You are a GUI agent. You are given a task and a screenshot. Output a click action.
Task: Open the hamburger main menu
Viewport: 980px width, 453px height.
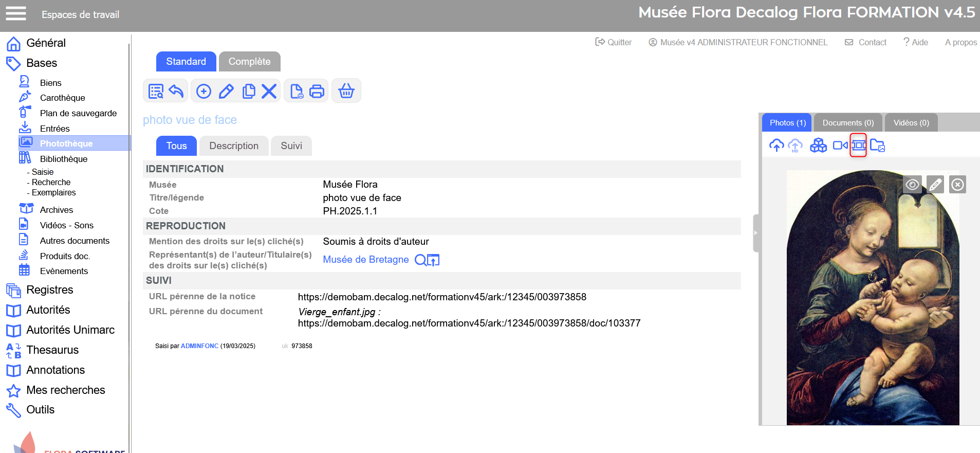pyautogui.click(x=15, y=13)
